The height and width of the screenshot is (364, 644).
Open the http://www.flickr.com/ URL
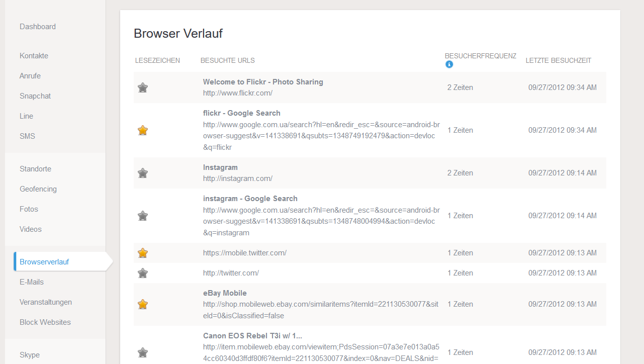(237, 93)
